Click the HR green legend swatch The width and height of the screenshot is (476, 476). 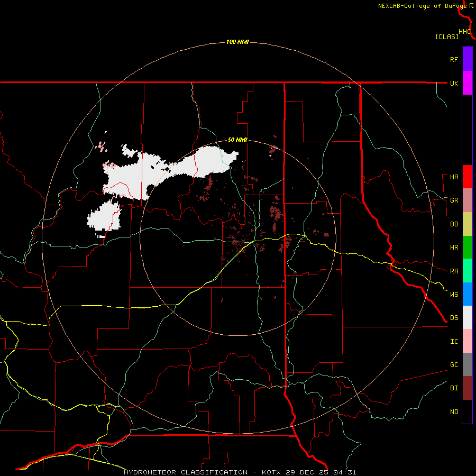click(467, 248)
